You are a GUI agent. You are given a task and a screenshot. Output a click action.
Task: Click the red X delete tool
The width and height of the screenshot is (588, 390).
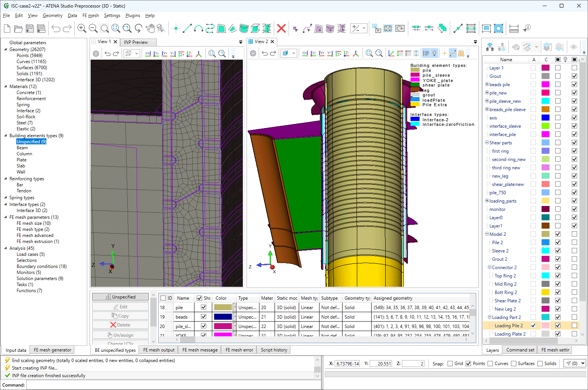point(281,28)
